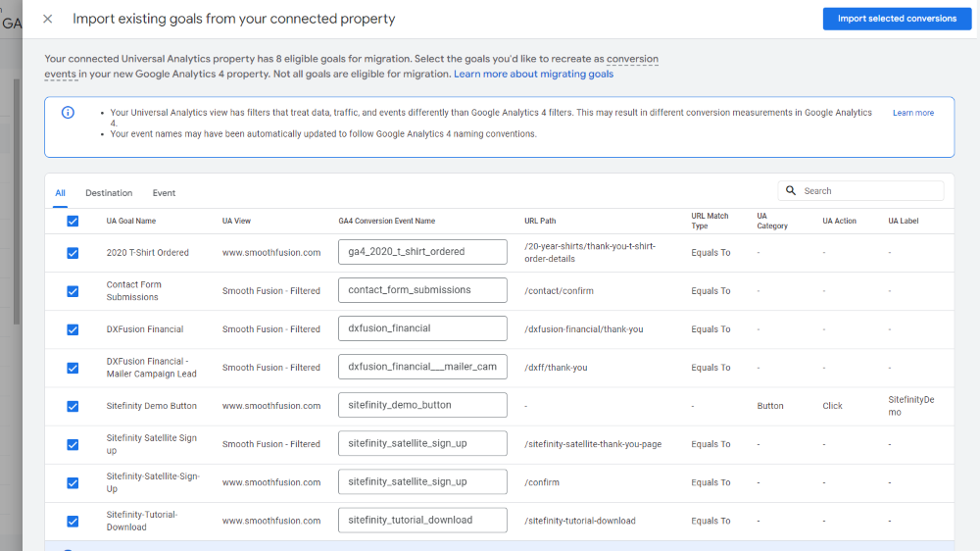Click the 2020 T-Shirt Ordered goal name
This screenshot has height=551, width=980.
[148, 253]
